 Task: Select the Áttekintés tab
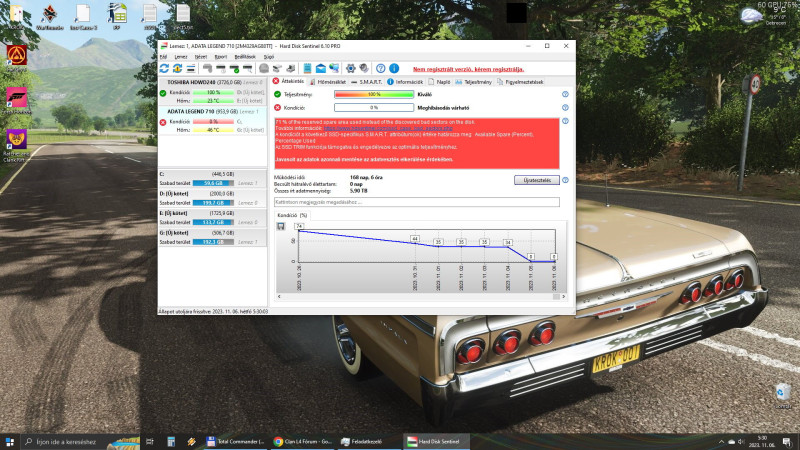tap(288, 81)
